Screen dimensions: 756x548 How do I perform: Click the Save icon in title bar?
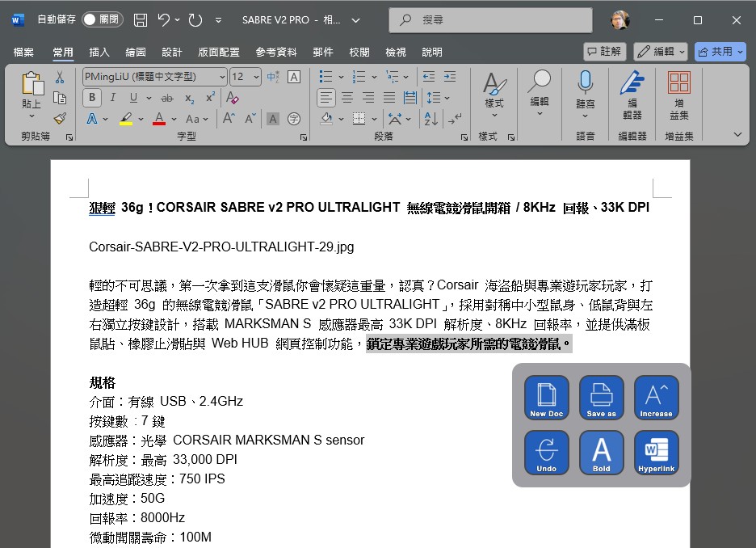point(141,20)
